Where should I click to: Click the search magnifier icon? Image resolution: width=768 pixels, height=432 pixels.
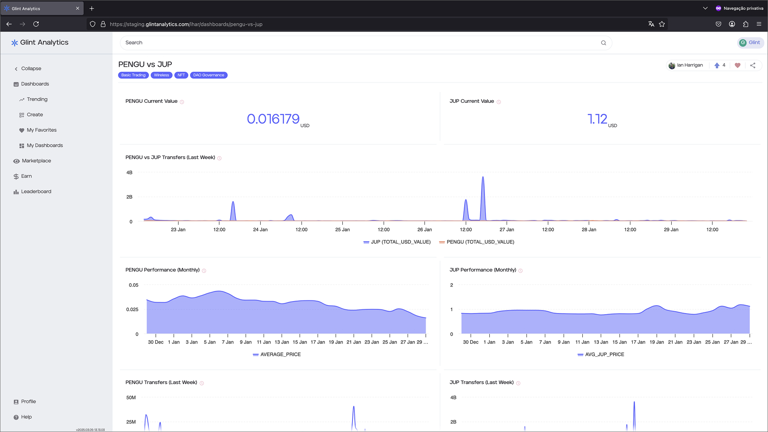(603, 43)
